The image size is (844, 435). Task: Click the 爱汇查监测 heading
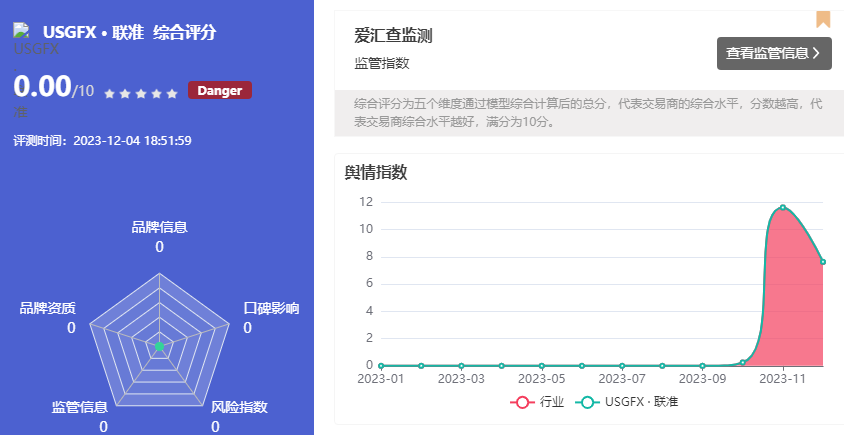[393, 36]
